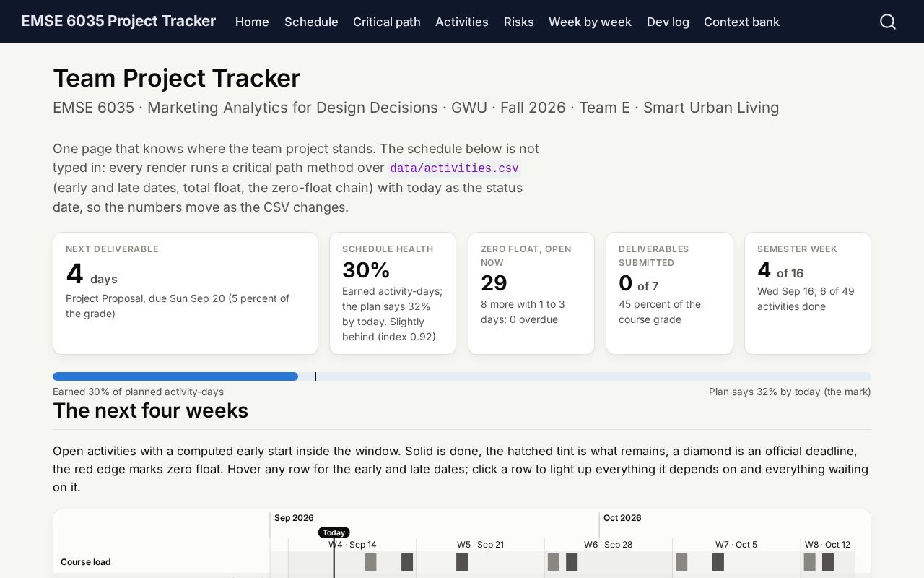The image size is (924, 578).
Task: Click the Deliverables Submitted card
Action: 669,293
